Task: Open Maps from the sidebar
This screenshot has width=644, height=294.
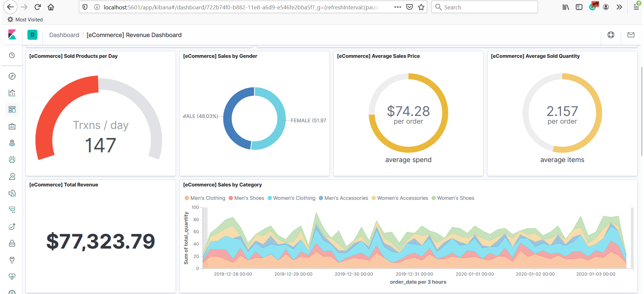Action: (x=12, y=143)
